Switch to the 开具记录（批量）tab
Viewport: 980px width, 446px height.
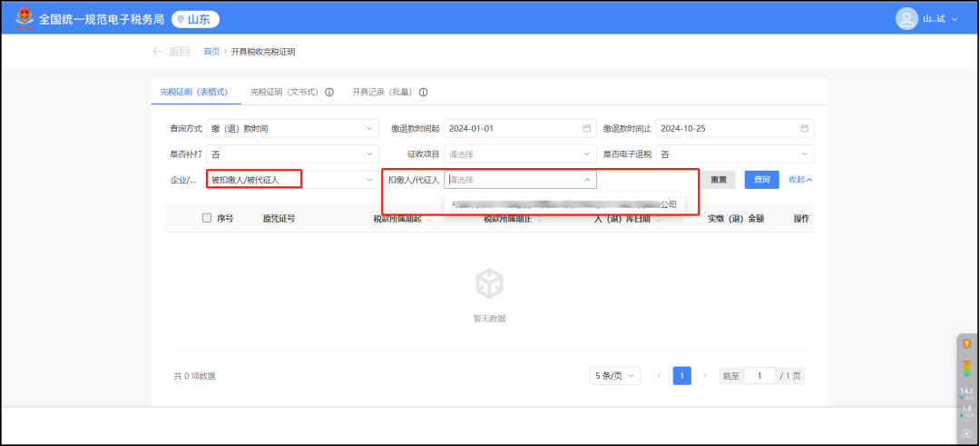(382, 92)
